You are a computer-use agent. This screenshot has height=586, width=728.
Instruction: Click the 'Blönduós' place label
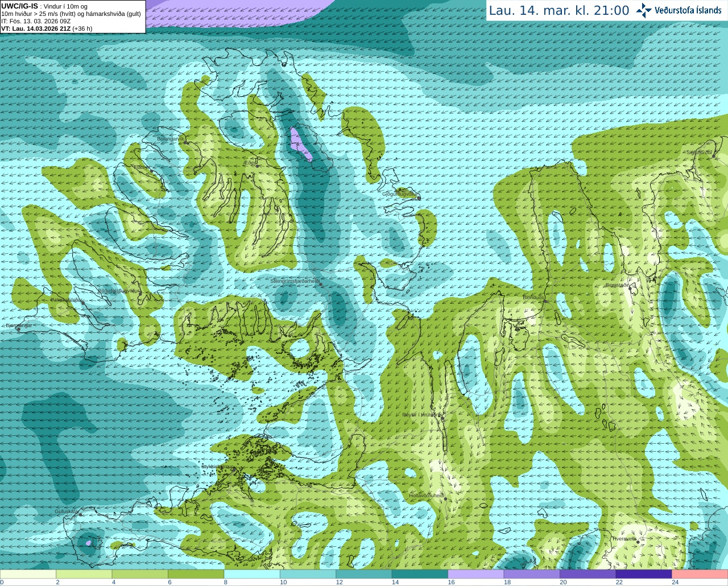pyautogui.click(x=533, y=298)
